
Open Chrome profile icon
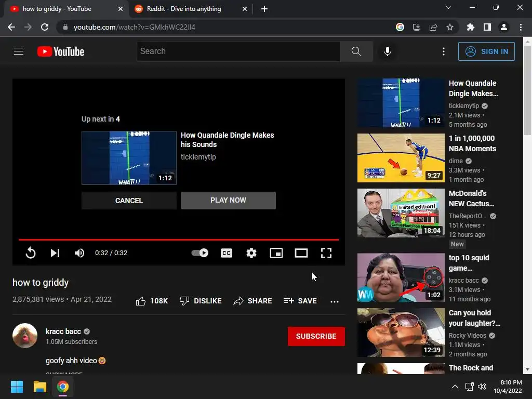pos(504,27)
